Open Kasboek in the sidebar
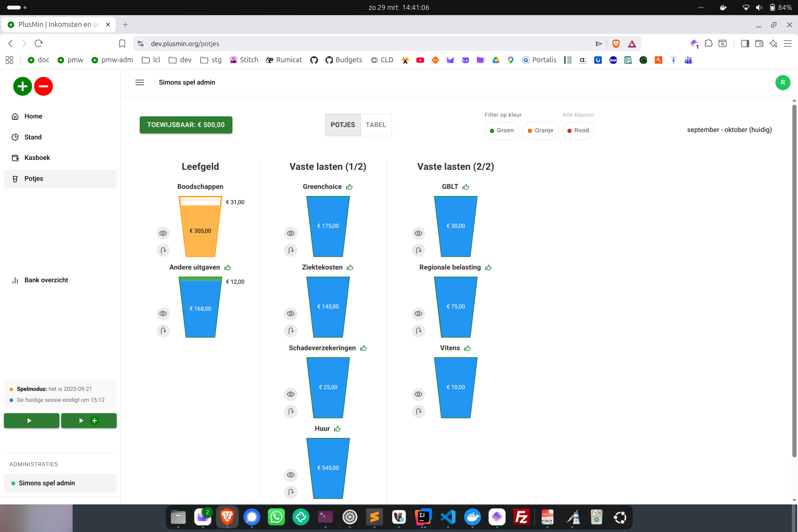Image resolution: width=798 pixels, height=532 pixels. point(37,158)
